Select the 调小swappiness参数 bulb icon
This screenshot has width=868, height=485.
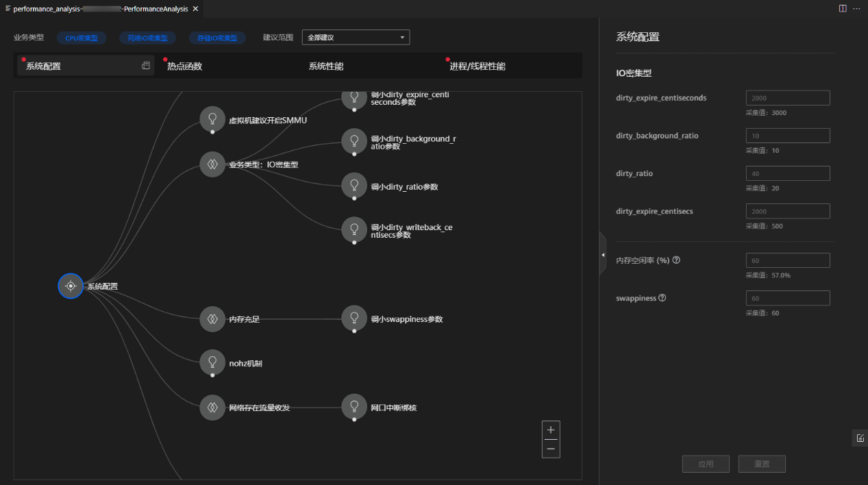pyautogui.click(x=354, y=318)
